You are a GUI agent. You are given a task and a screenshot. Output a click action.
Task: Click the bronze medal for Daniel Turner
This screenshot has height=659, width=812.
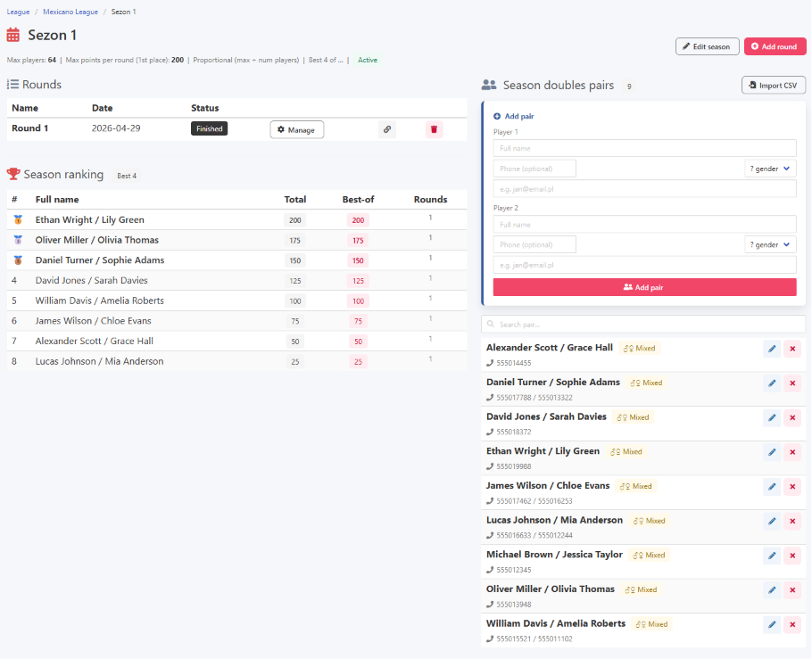tap(18, 259)
